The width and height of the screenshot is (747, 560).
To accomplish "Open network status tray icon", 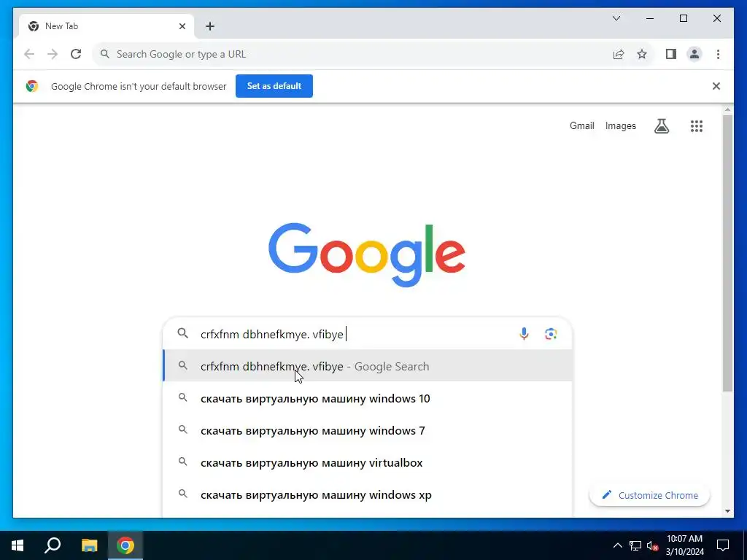I will [635, 545].
